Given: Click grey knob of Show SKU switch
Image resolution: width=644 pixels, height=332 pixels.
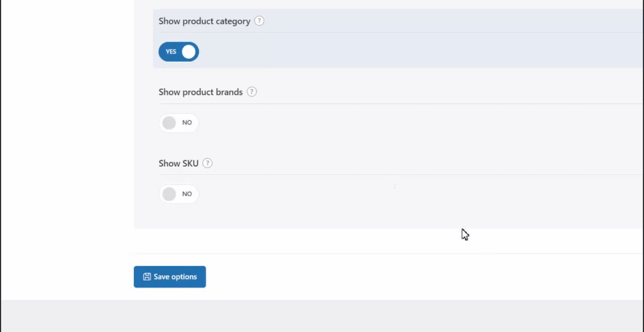Looking at the screenshot, I should (169, 194).
